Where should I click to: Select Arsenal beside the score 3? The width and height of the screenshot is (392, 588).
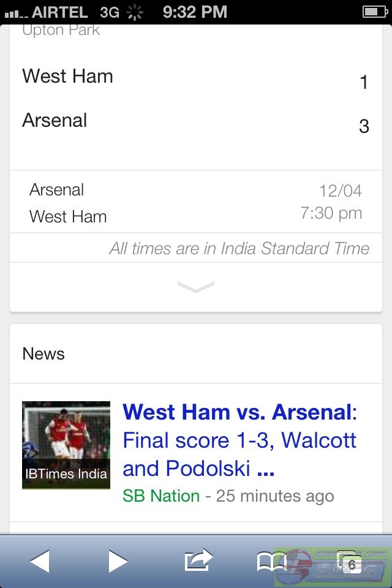(x=55, y=121)
